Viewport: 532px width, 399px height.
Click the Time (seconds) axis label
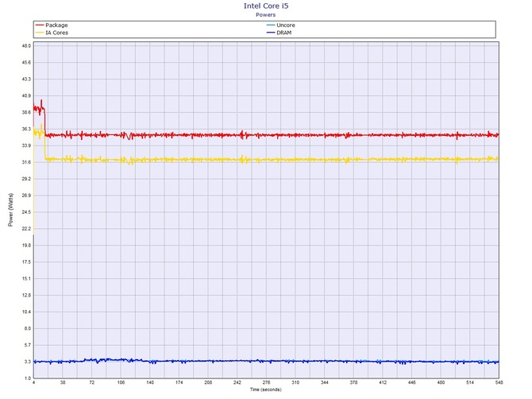click(266, 389)
